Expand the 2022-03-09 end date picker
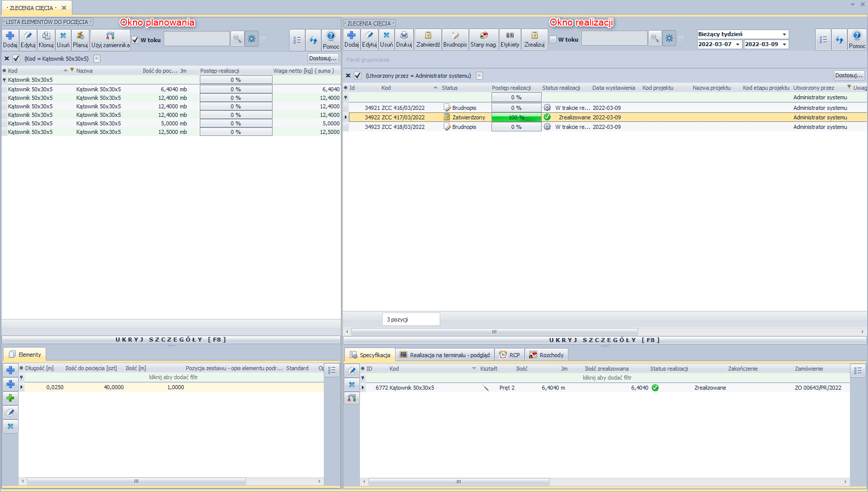868x492 pixels. (x=784, y=45)
